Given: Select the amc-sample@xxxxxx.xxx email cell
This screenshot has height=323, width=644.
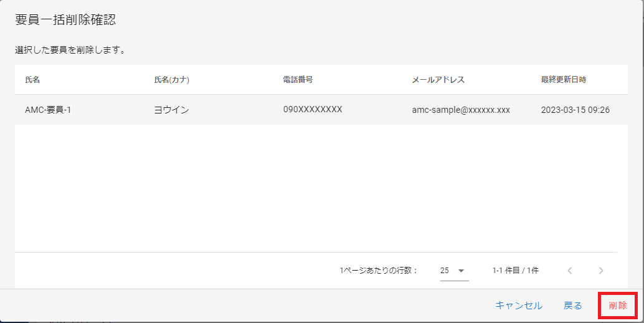Looking at the screenshot, I should [461, 110].
